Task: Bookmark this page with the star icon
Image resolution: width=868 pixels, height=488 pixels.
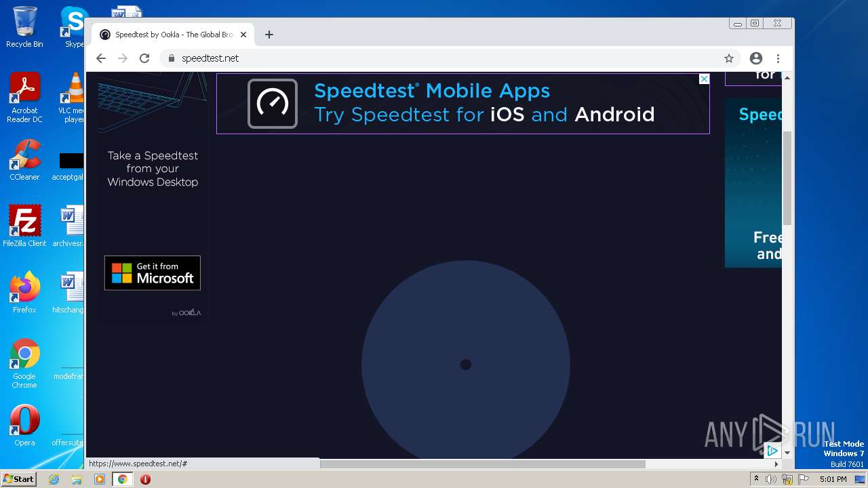Action: (x=729, y=58)
